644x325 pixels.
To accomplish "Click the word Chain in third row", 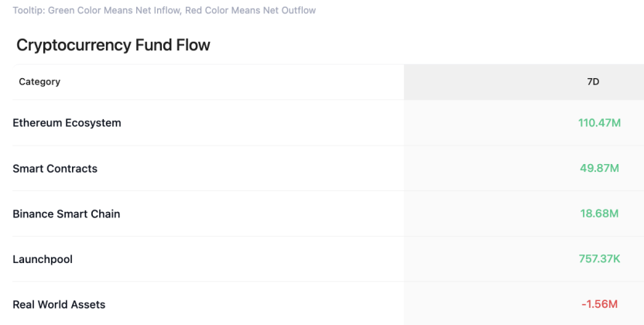I will point(106,214).
